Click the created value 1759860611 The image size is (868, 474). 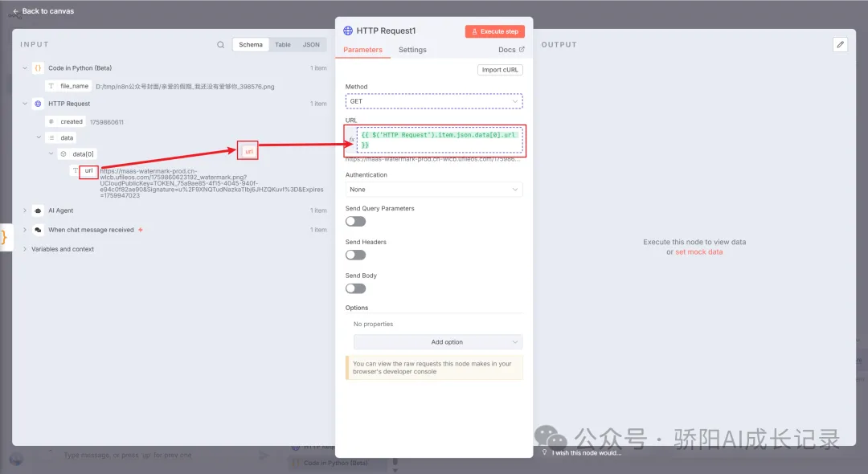107,122
